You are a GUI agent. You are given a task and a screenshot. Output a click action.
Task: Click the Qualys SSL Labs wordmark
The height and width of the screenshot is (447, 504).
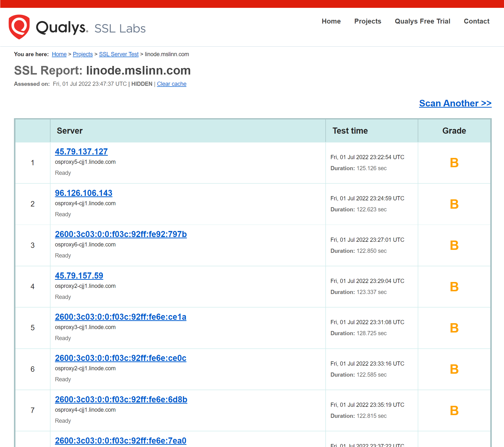click(91, 28)
